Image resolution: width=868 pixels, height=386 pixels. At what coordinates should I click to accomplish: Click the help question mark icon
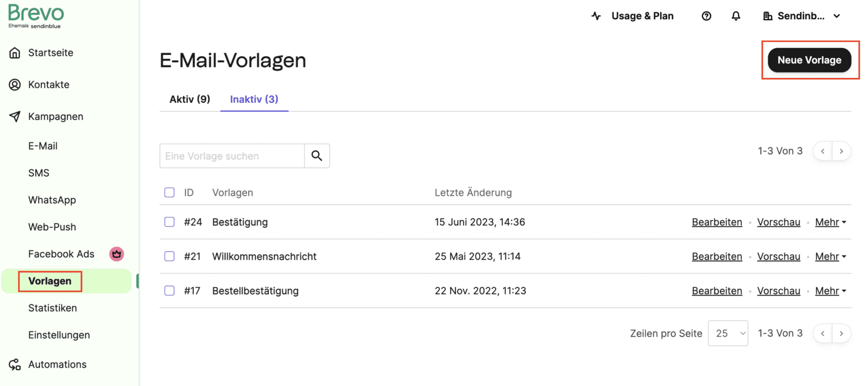coord(706,16)
